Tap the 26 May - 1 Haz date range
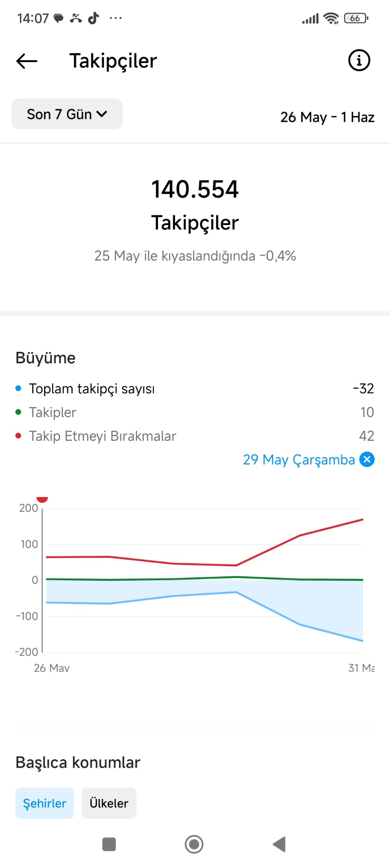The height and width of the screenshot is (868, 390). click(327, 117)
